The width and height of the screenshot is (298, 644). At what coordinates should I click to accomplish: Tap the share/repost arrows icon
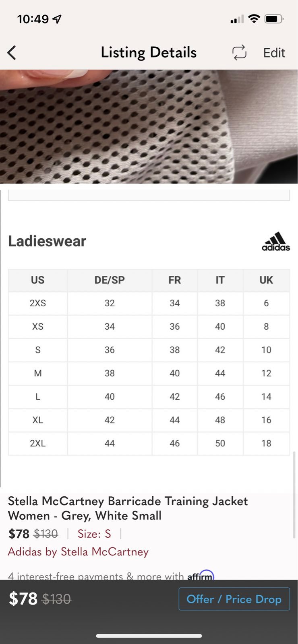tap(239, 53)
